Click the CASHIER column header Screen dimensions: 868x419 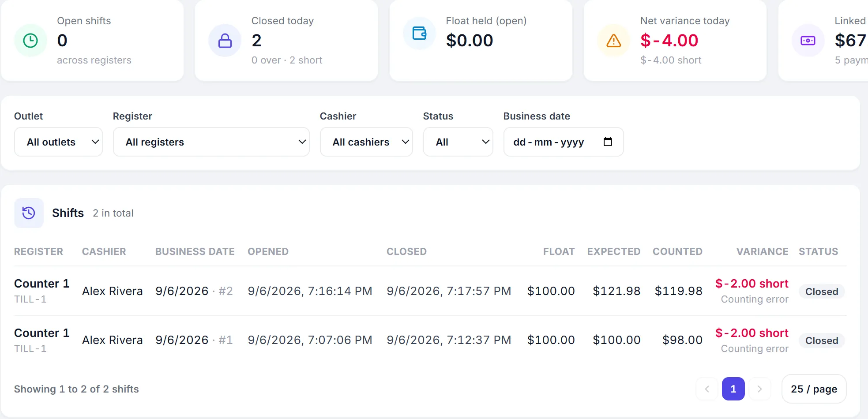104,251
